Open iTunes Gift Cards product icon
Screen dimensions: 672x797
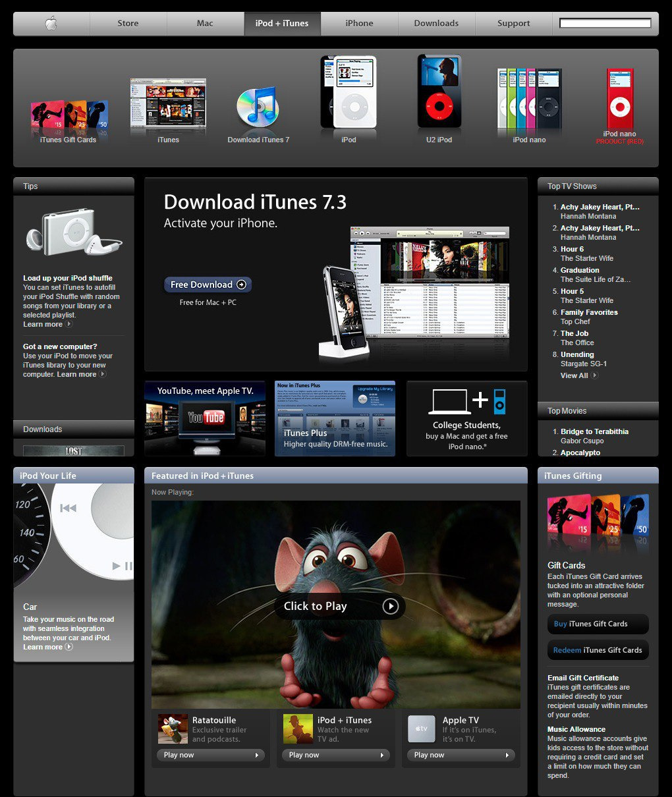tap(69, 117)
